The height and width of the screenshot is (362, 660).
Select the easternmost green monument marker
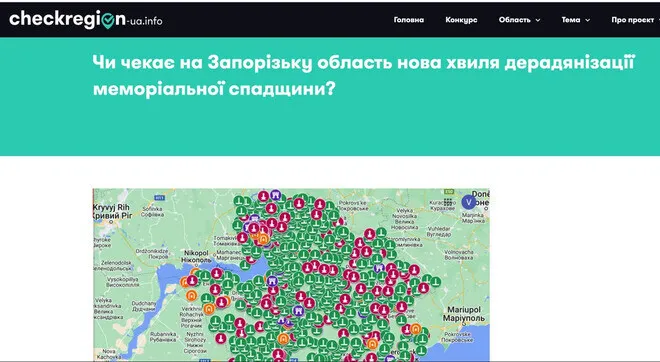point(435,282)
